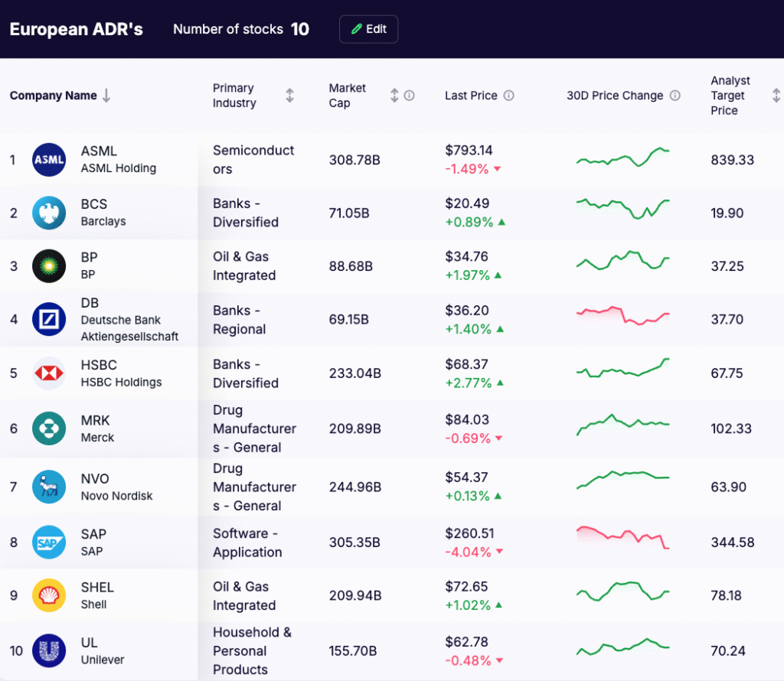The image size is (784, 681).
Task: Sort by Company Name arrow
Action: (x=106, y=96)
